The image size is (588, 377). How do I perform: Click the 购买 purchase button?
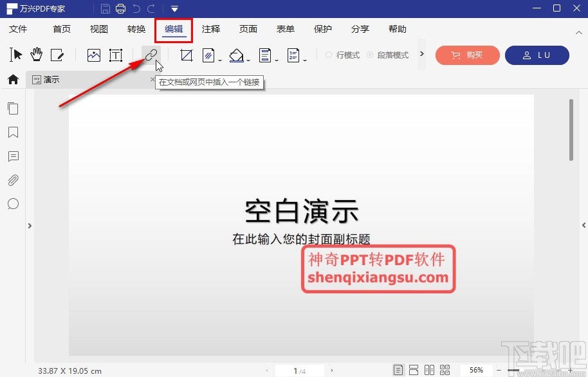pos(468,55)
